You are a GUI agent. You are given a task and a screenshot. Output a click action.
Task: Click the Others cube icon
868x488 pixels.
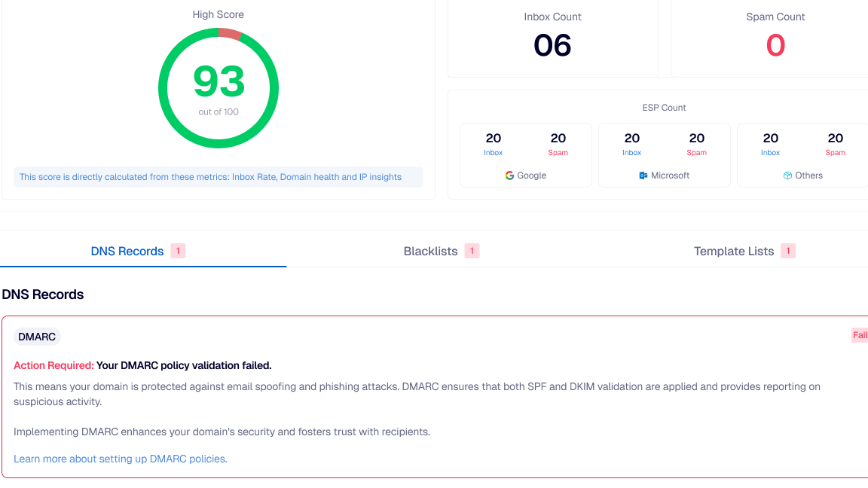click(x=787, y=175)
